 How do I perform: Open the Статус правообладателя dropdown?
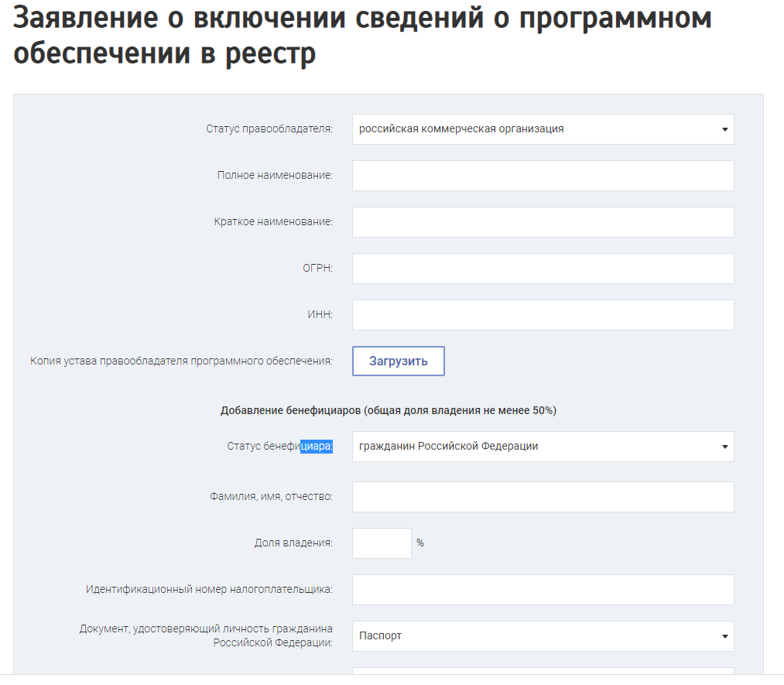point(543,129)
